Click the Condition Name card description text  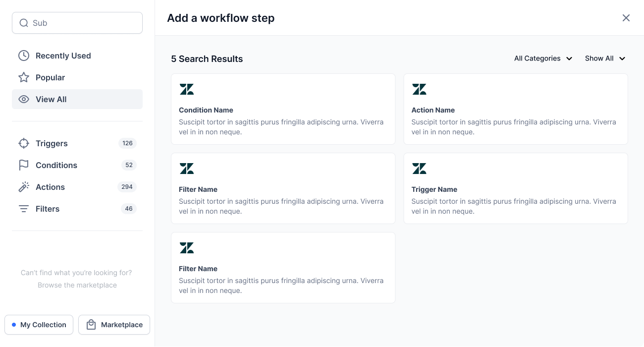coord(281,127)
